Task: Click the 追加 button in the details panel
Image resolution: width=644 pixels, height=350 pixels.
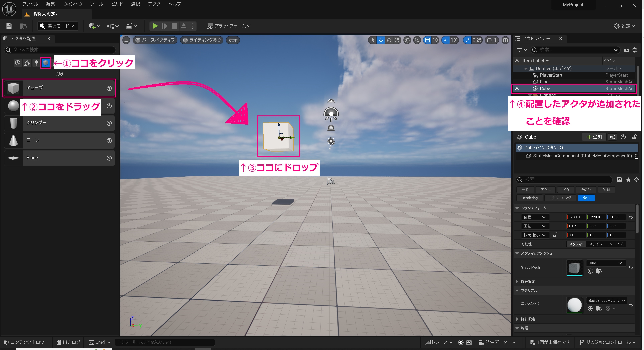Action: [x=594, y=137]
